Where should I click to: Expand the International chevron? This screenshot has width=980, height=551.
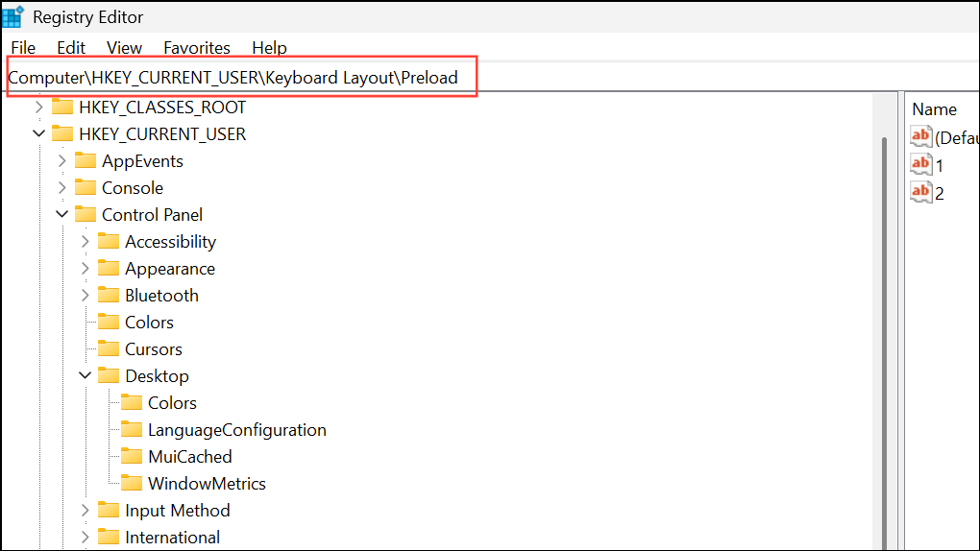tap(85, 537)
